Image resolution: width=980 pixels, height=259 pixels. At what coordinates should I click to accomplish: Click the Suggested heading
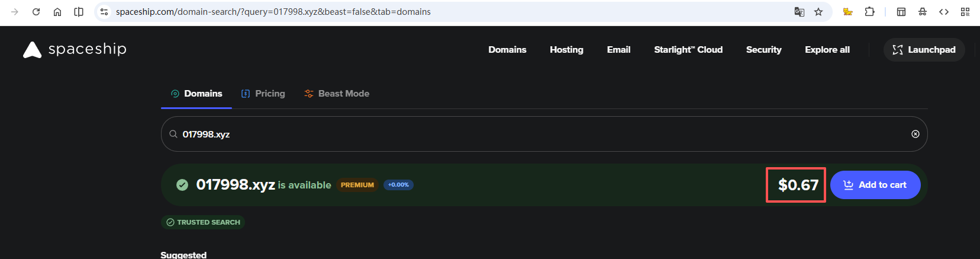click(x=183, y=255)
